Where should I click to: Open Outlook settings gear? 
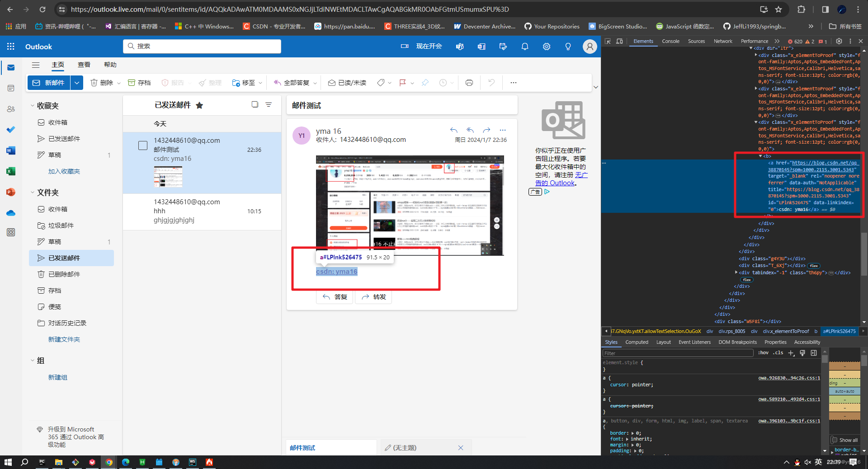pos(547,47)
